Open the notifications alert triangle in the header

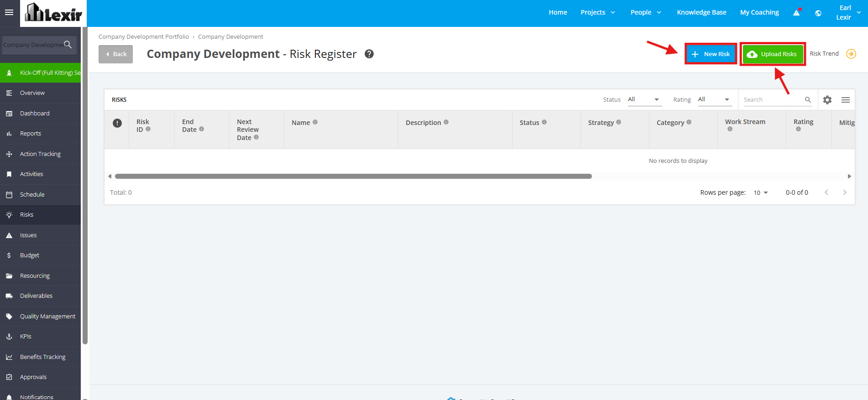[x=797, y=12]
